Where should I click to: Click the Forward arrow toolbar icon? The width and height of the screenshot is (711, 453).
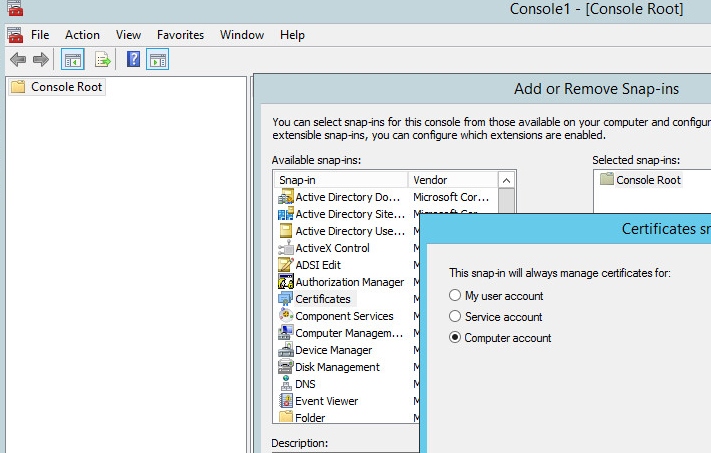41,59
